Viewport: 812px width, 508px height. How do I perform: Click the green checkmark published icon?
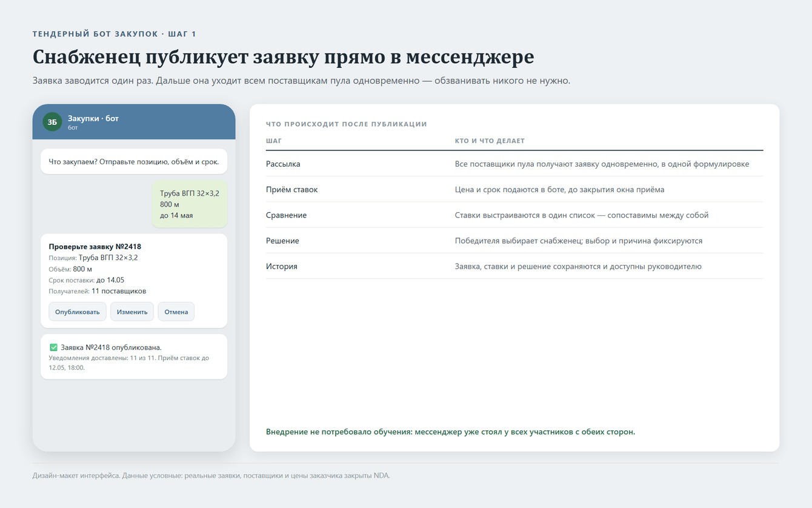pos(53,347)
